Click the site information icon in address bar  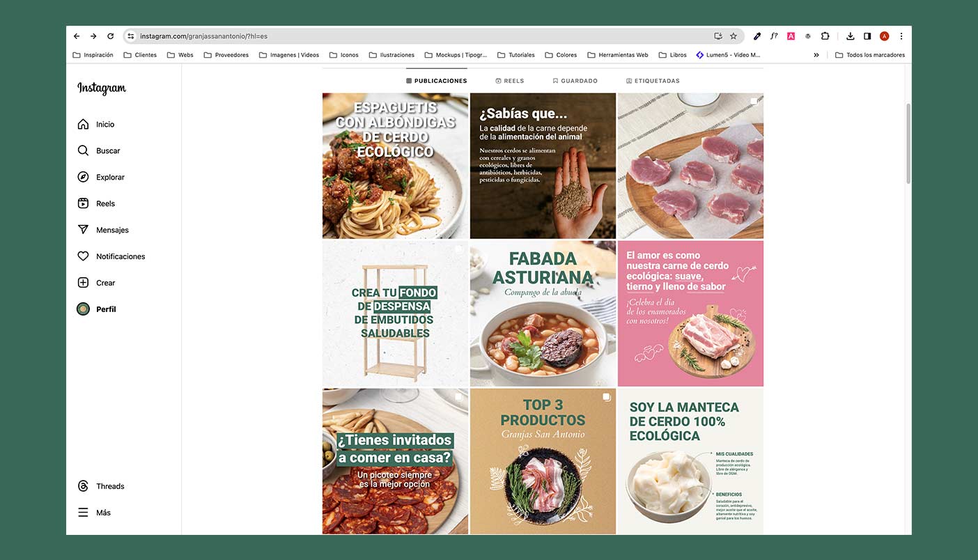130,36
